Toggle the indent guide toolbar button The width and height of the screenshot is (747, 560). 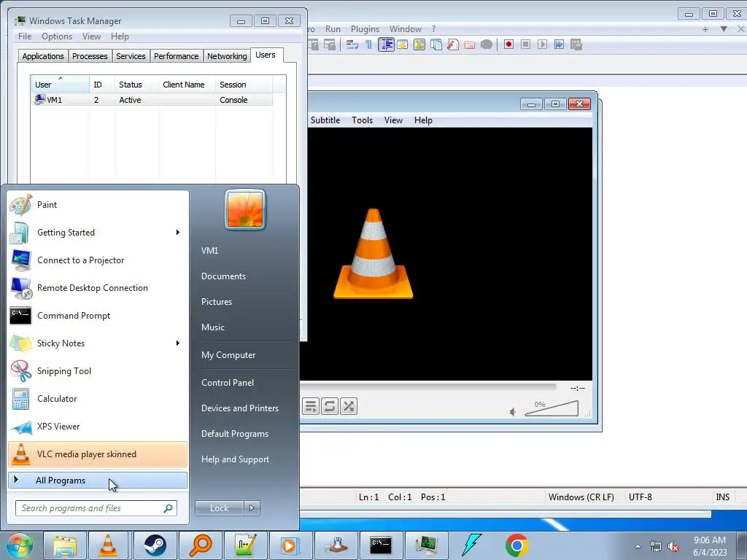(x=386, y=44)
